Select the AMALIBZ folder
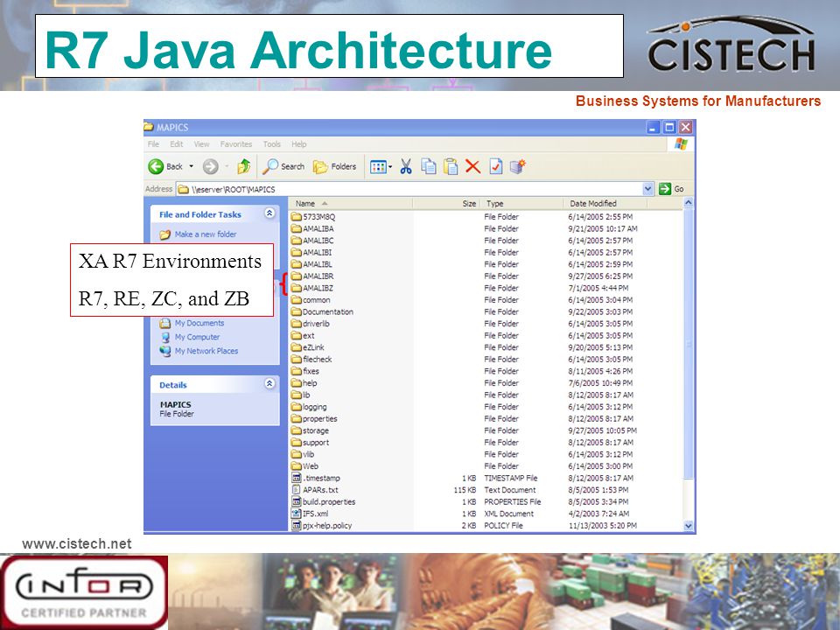The image size is (840, 630). [x=312, y=288]
